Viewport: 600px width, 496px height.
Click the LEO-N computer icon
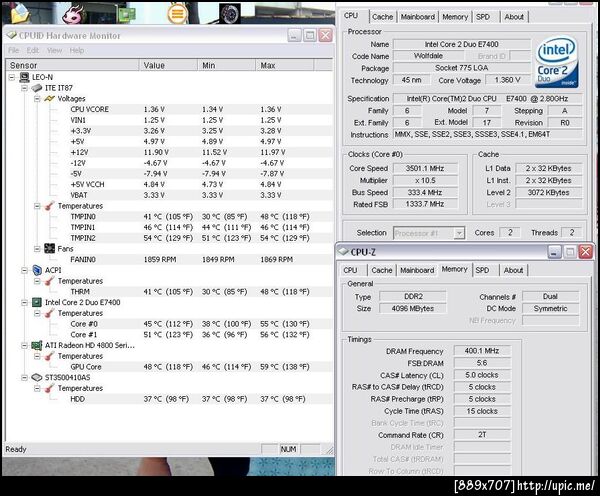(x=24, y=77)
